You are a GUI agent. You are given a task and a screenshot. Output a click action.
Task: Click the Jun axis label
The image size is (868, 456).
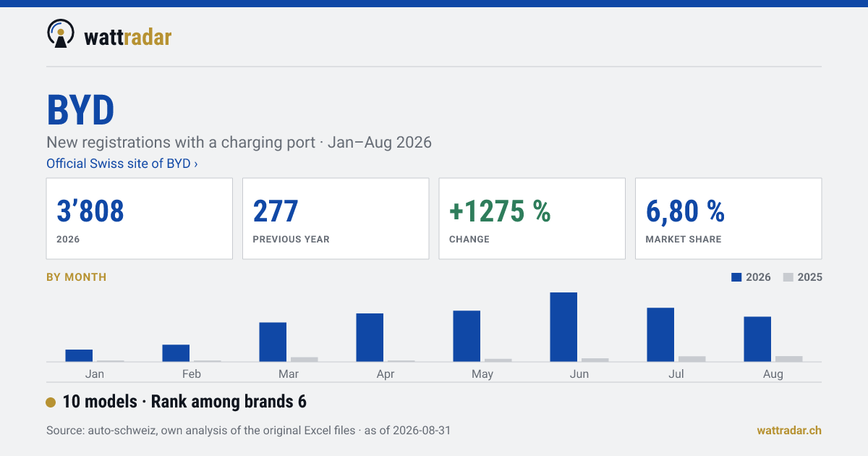pos(579,374)
